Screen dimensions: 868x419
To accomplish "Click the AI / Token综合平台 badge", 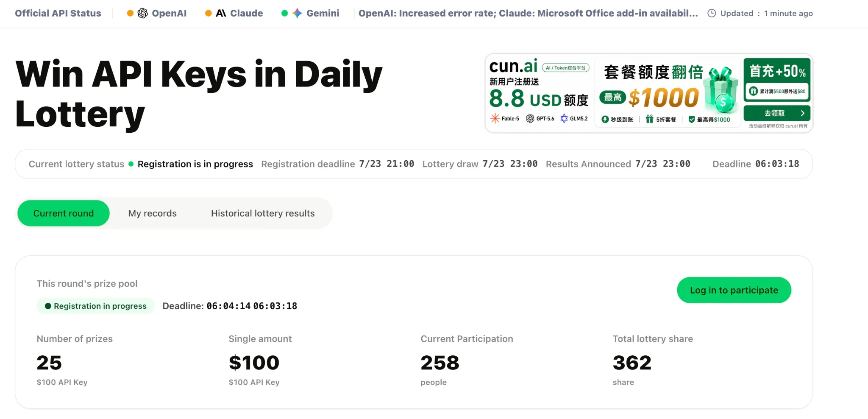I will pos(566,68).
